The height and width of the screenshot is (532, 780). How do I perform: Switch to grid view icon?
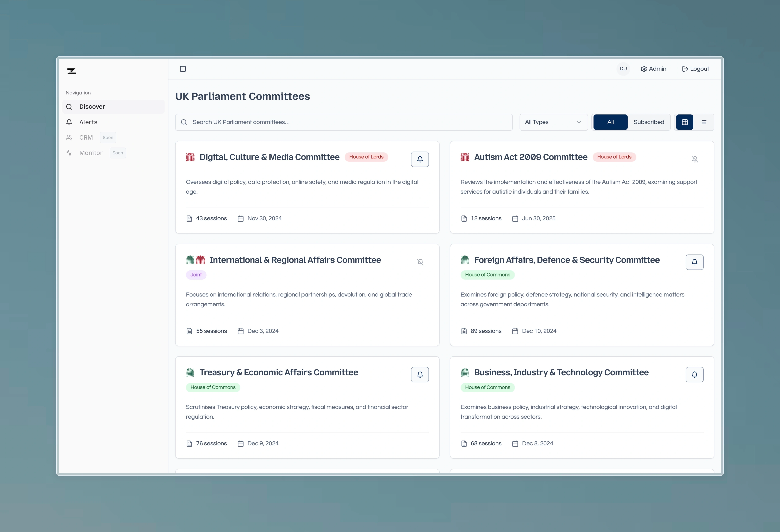tap(684, 122)
